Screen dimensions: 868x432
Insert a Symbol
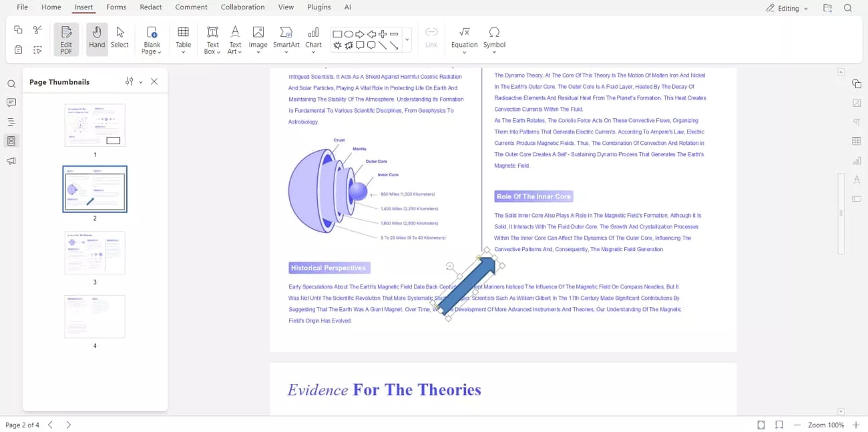[494, 39]
